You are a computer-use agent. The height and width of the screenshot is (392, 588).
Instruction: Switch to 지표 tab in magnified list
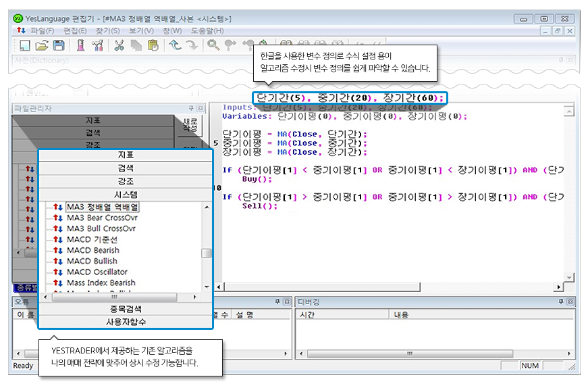[x=126, y=155]
